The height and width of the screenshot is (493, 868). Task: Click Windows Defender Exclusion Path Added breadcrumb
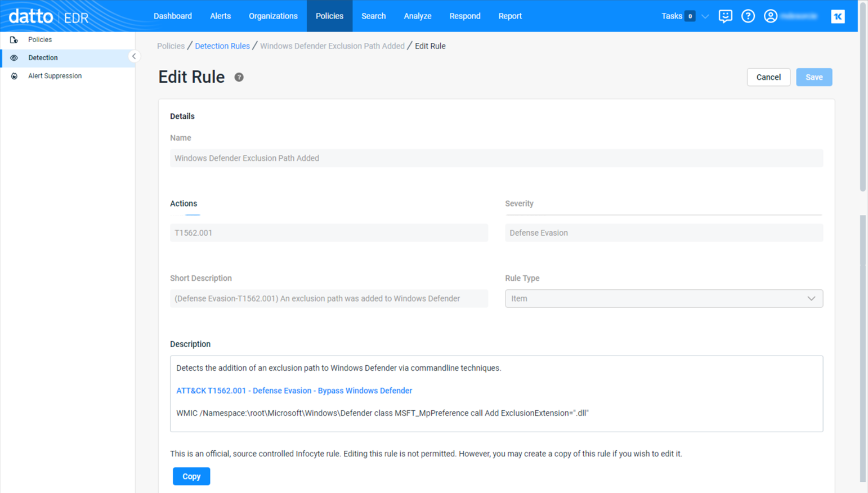coord(332,46)
